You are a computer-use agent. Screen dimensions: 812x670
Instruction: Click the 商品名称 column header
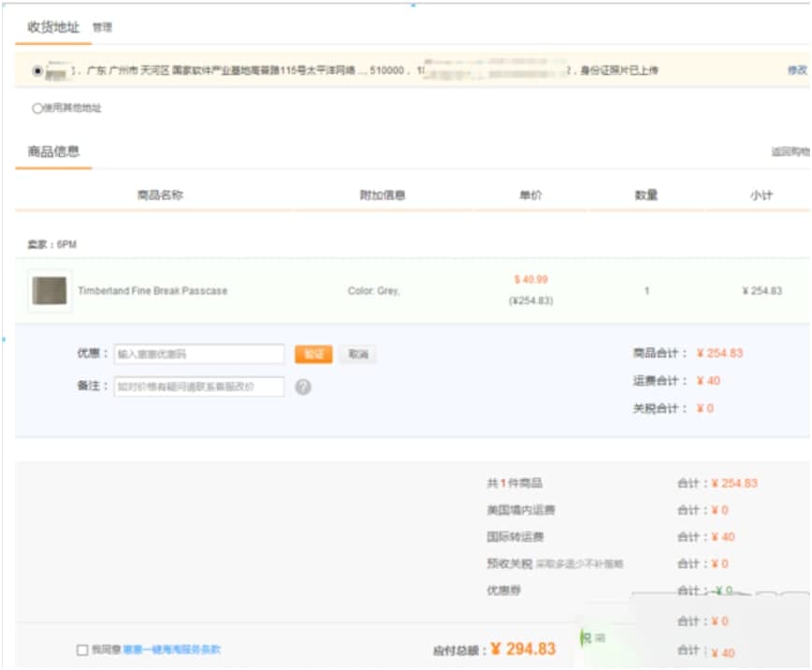[160, 195]
